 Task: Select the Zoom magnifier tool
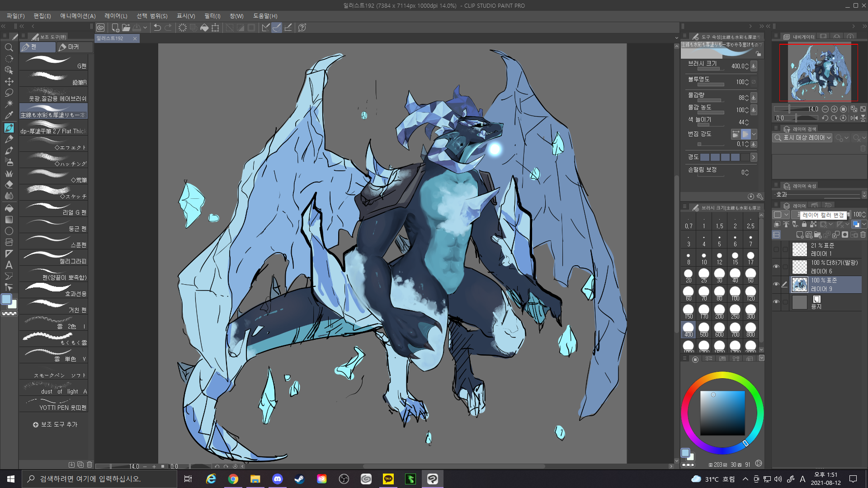point(9,47)
